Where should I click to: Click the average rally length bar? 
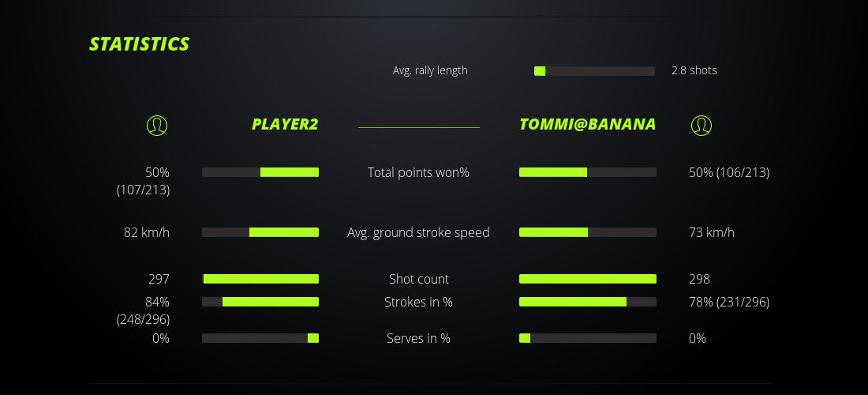point(594,71)
